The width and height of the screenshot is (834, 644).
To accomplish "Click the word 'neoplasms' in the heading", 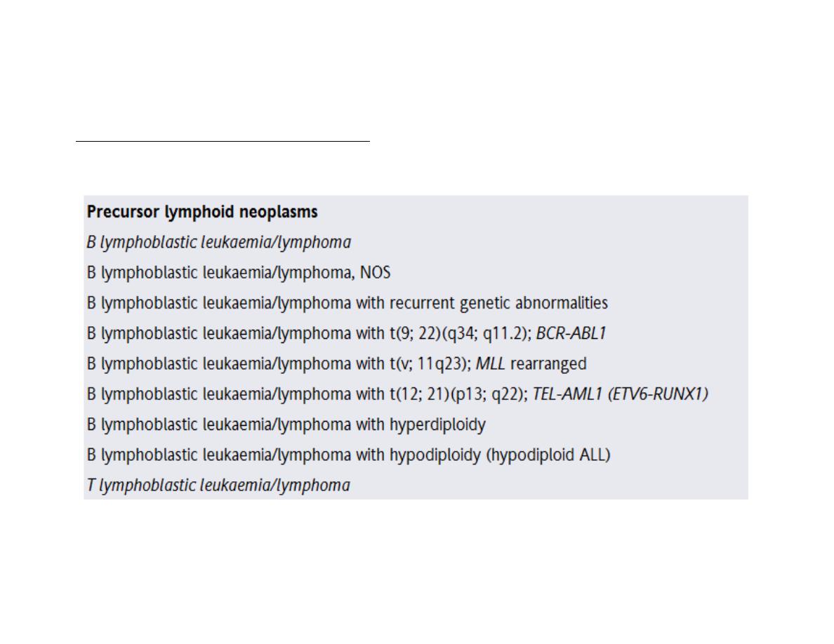I will tap(278, 213).
